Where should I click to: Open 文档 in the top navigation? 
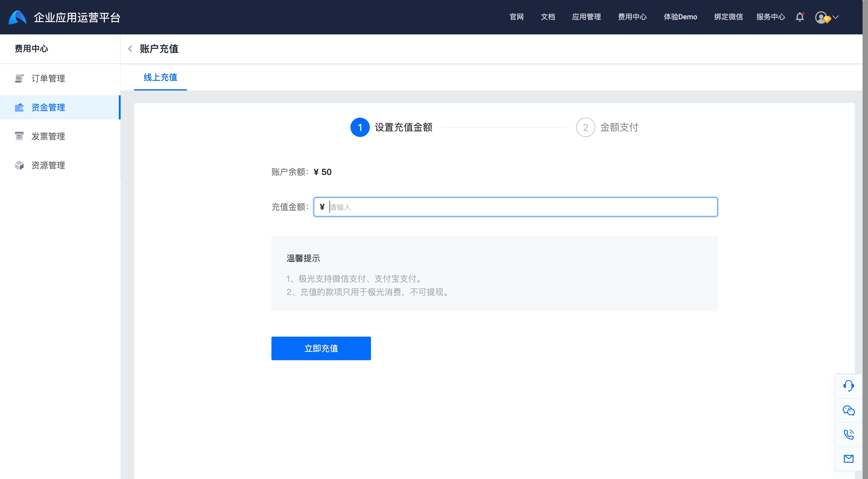548,17
